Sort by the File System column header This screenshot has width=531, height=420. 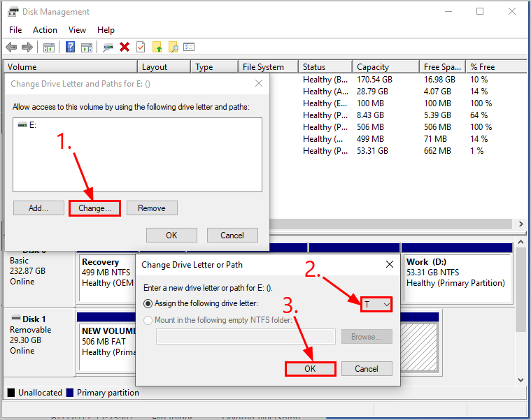coord(268,67)
